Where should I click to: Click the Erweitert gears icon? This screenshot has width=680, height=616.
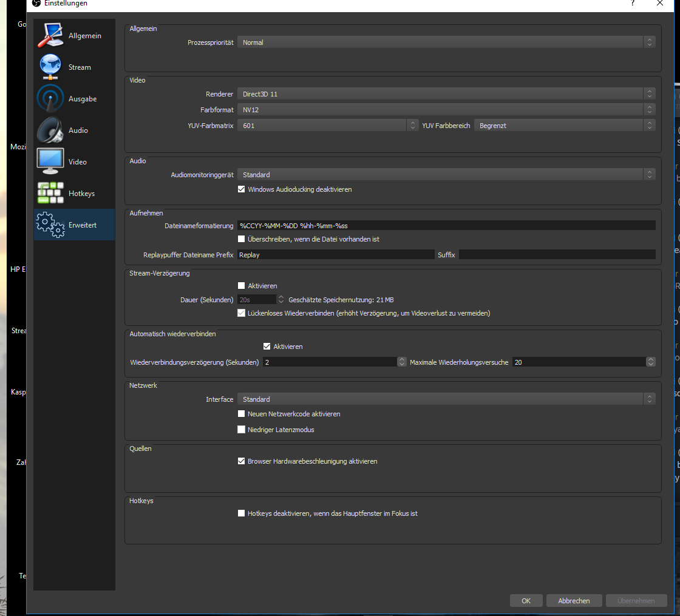click(x=50, y=225)
